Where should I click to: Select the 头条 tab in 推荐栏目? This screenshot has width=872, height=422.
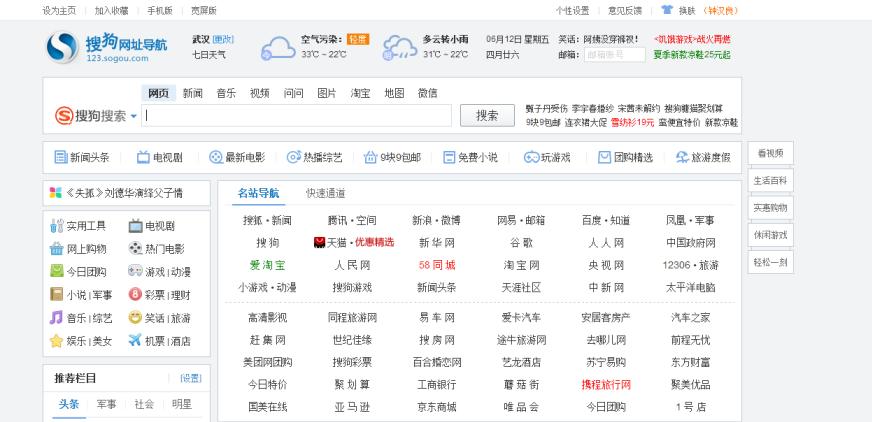coord(70,404)
